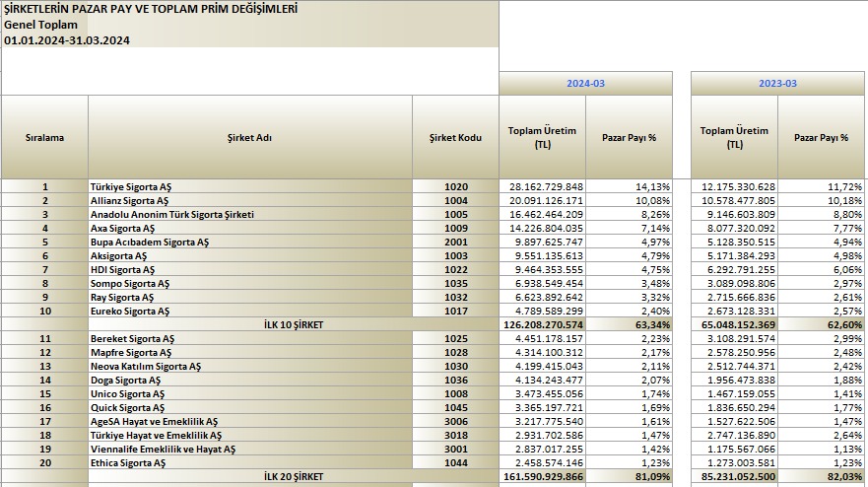This screenshot has width=868, height=487.
Task: Select the 'Mapfre Sigorta AŞ' cell
Action: (249, 352)
